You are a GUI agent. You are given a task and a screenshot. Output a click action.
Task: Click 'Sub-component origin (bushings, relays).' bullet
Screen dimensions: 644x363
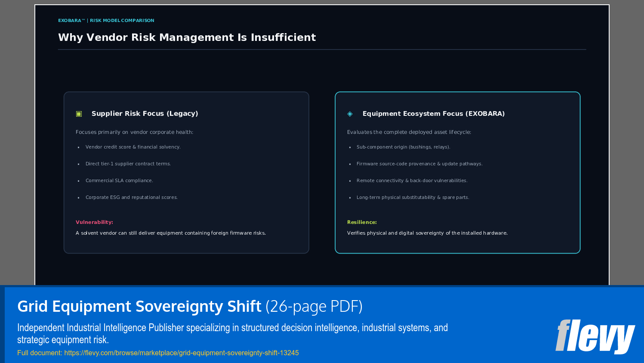coord(404,147)
